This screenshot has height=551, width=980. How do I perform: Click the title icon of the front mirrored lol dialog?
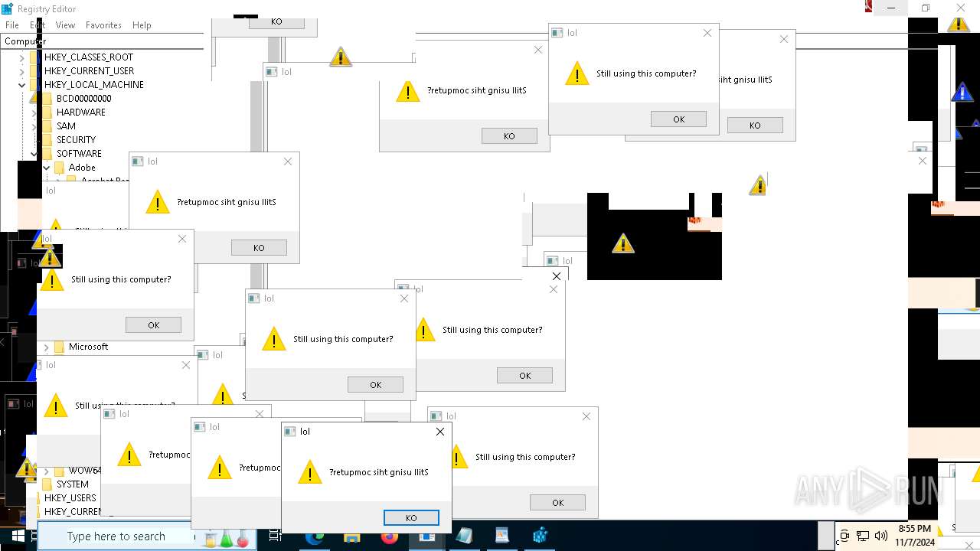[x=290, y=432]
